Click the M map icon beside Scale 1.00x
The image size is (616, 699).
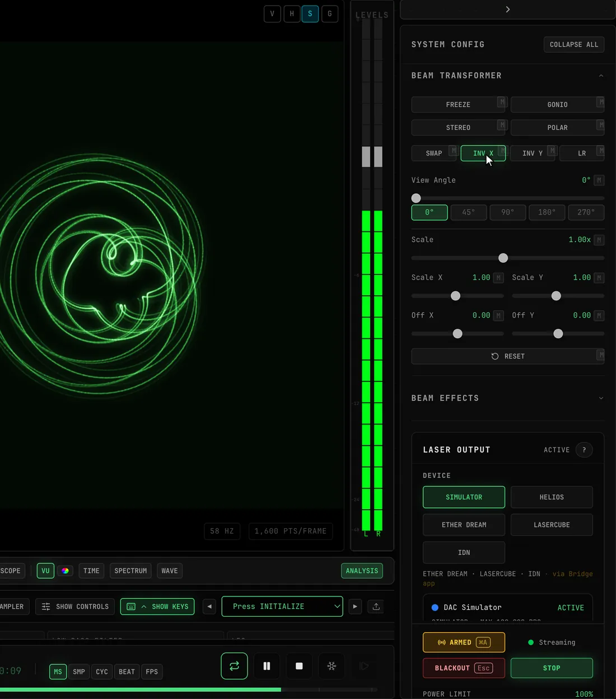pyautogui.click(x=599, y=240)
